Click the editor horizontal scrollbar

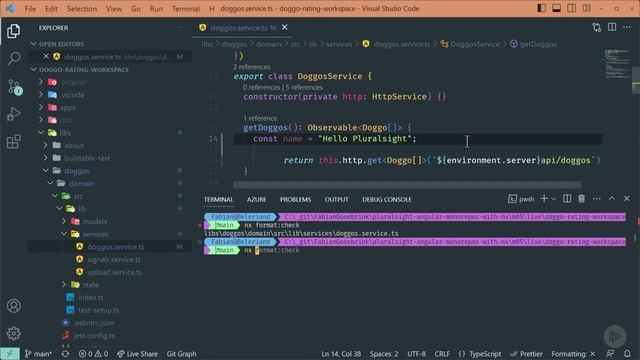(x=407, y=185)
